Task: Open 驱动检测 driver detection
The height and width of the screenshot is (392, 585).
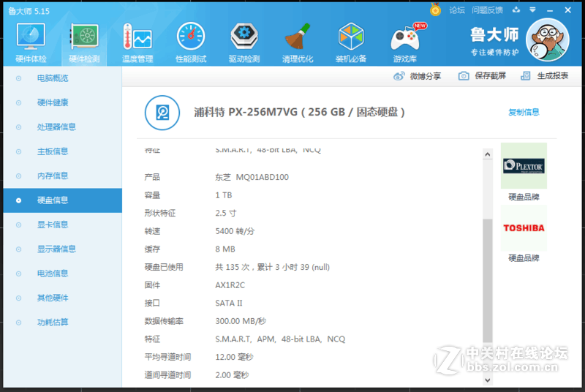Action: click(x=244, y=43)
